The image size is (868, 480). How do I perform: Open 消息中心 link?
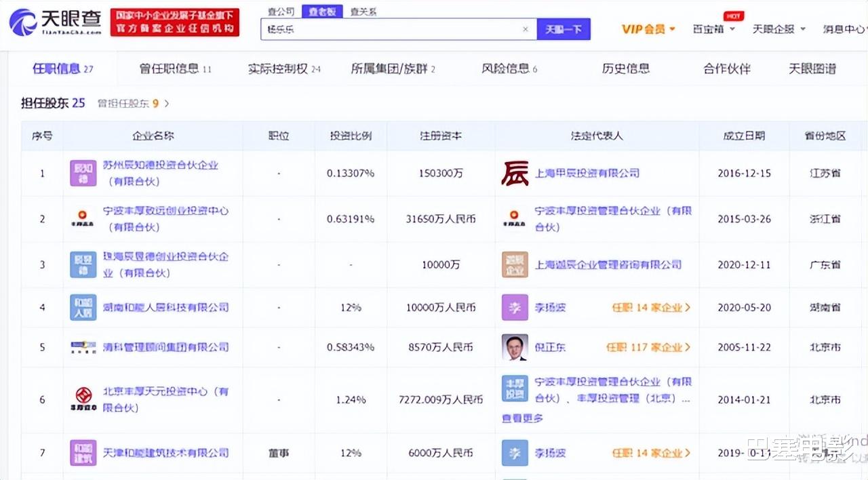pyautogui.click(x=844, y=29)
